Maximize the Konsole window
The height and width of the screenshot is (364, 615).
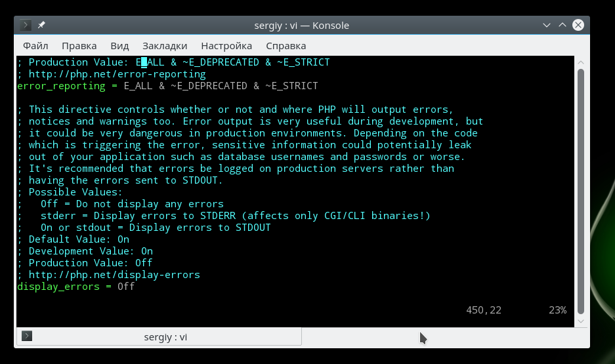[562, 25]
